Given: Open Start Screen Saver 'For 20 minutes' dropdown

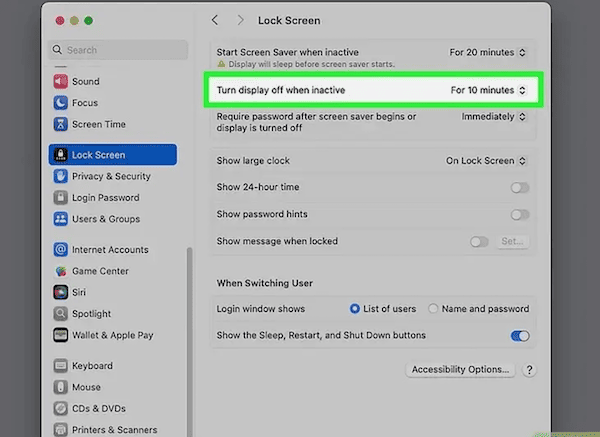Looking at the screenshot, I should 488,52.
